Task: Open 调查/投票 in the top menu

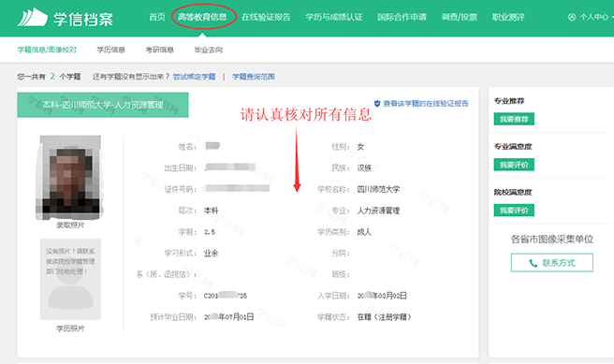Action: tap(459, 17)
